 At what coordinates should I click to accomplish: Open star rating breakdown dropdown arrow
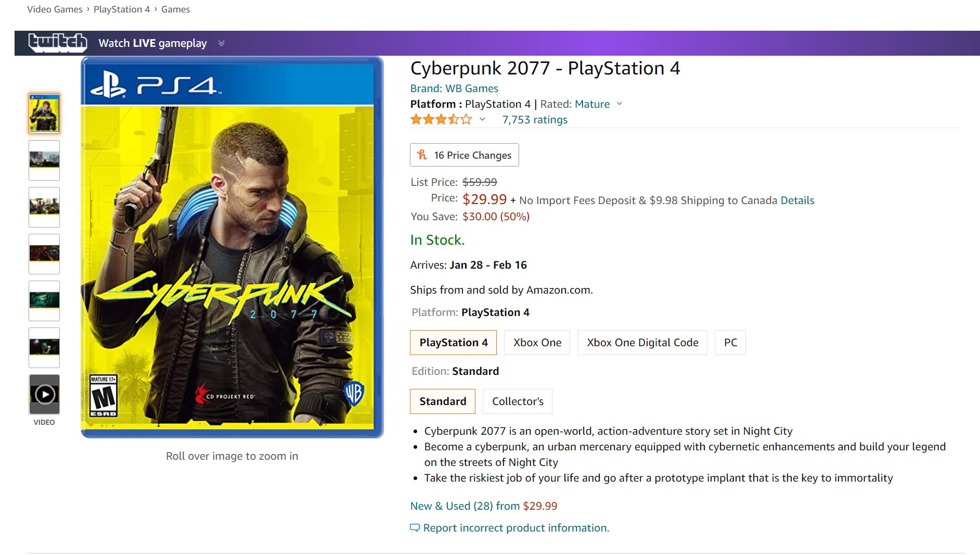(x=482, y=119)
